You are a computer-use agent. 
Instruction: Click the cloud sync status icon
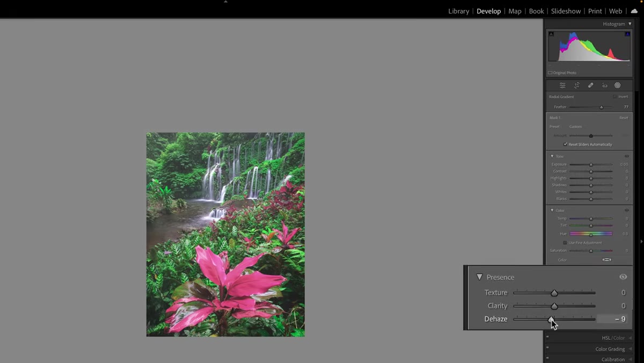click(634, 11)
